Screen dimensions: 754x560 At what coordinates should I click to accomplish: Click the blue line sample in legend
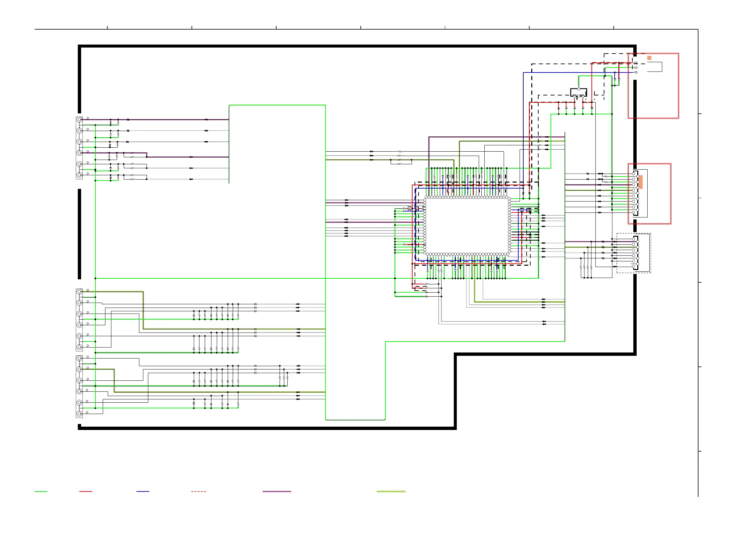(143, 491)
